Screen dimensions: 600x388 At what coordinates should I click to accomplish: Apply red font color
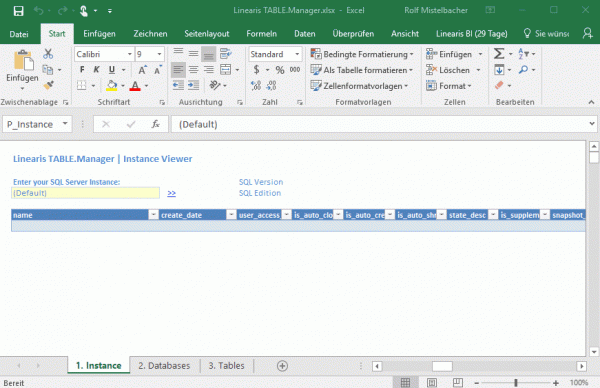tap(135, 85)
